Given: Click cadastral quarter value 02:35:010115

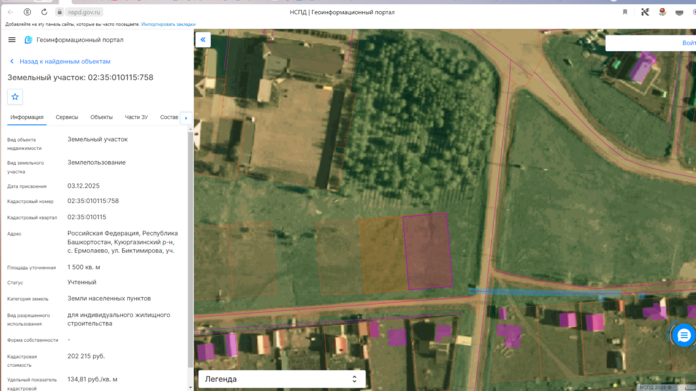Looking at the screenshot, I should (87, 217).
